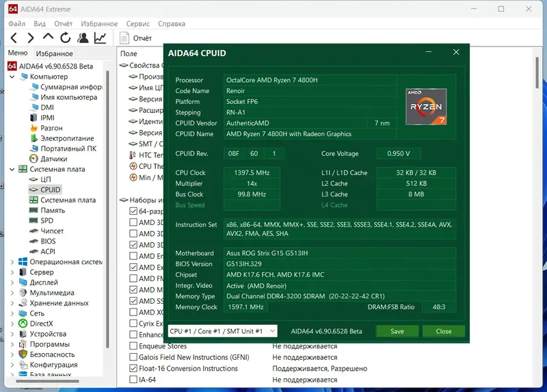
Task: Open the Сервис menu
Action: (x=137, y=23)
